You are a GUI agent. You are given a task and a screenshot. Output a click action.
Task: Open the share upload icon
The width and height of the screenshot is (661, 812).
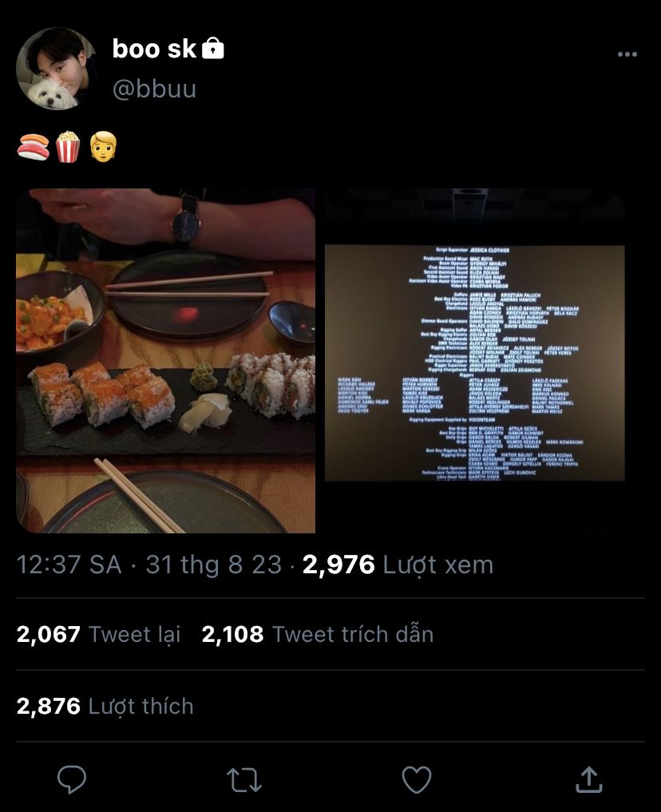(589, 778)
